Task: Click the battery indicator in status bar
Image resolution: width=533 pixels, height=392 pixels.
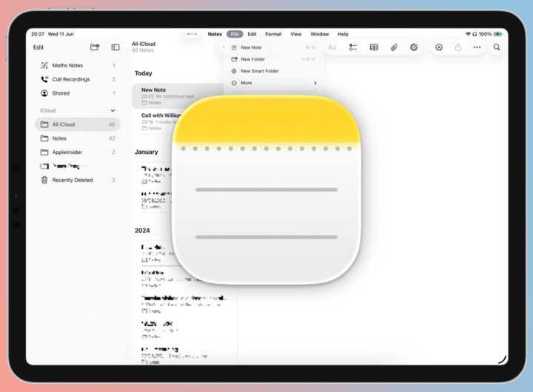Action: 498,34
